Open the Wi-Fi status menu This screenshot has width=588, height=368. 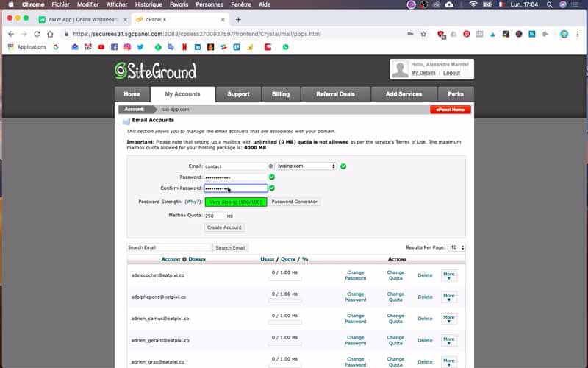pyautogui.click(x=473, y=4)
